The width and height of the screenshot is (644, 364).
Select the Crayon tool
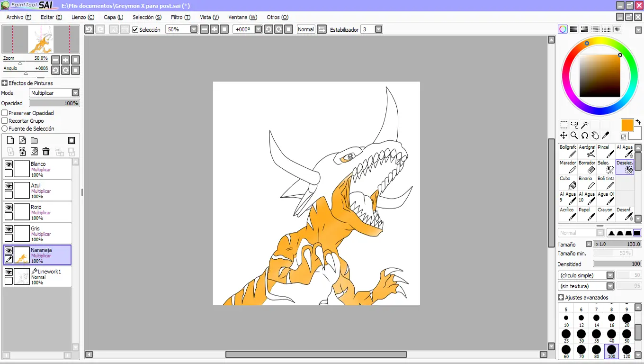click(x=606, y=214)
